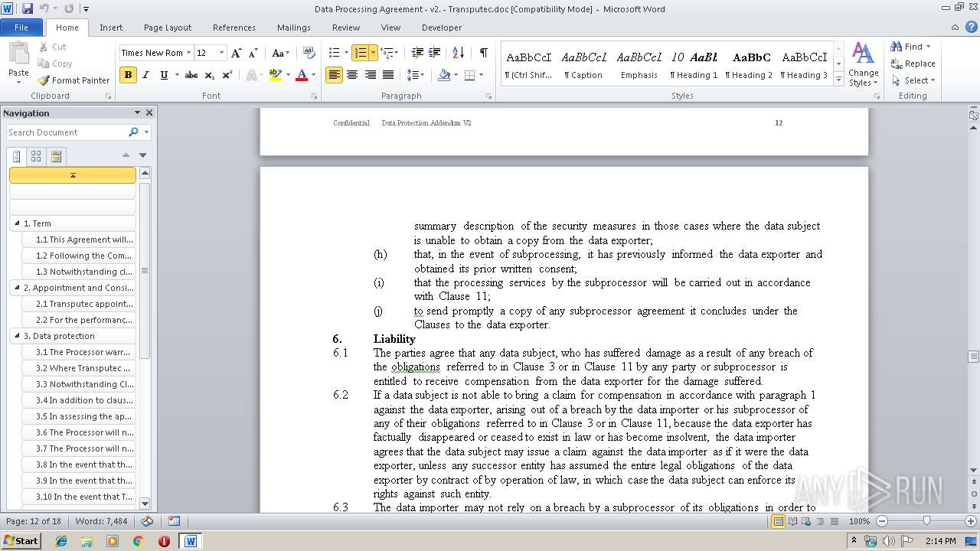The height and width of the screenshot is (551, 980).
Task: Collapse the '3. Data protection' heading
Action: (17, 336)
